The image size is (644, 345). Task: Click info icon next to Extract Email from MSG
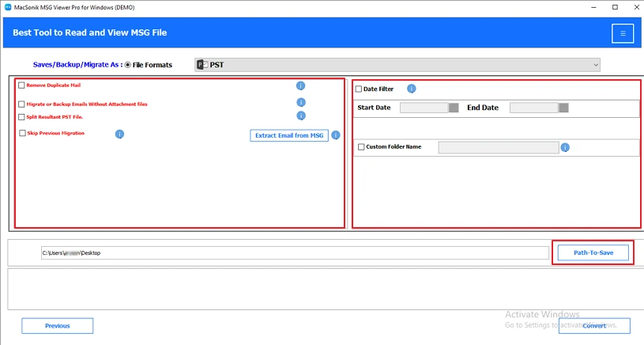(336, 135)
